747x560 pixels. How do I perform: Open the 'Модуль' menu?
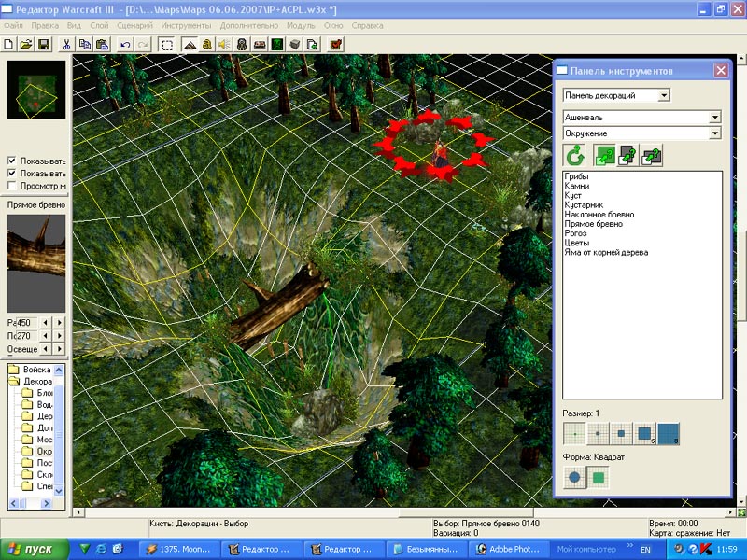(x=301, y=26)
